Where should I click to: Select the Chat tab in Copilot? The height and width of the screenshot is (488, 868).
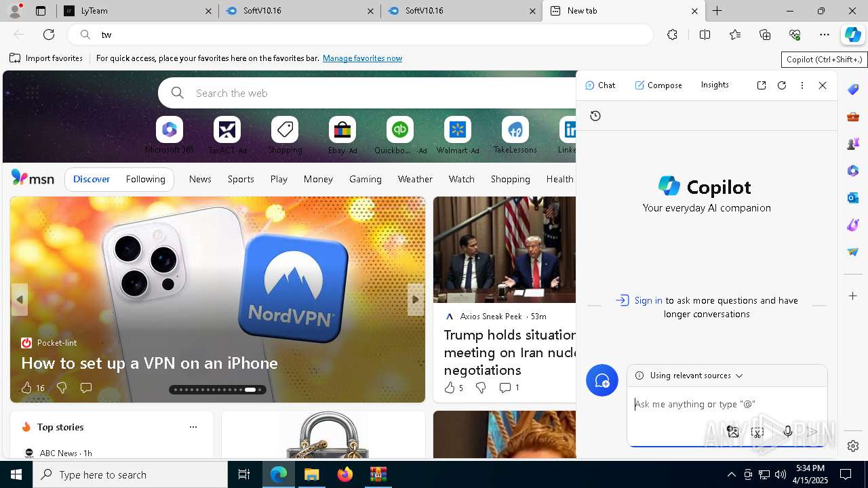(600, 85)
